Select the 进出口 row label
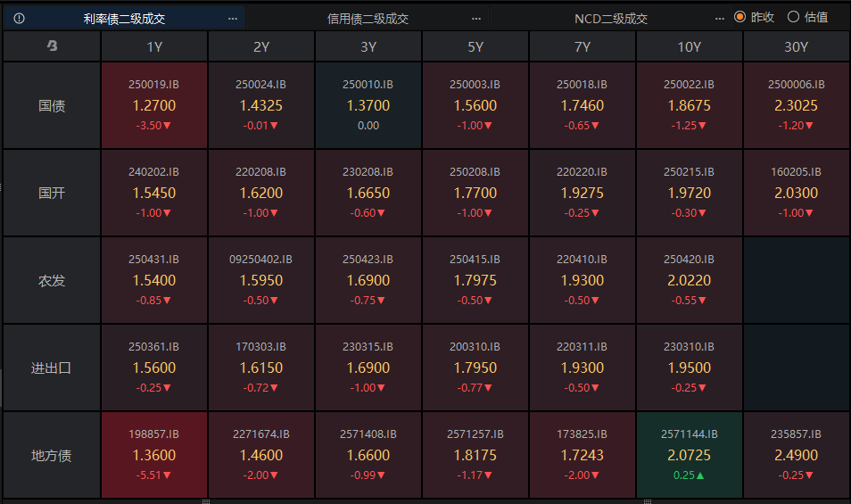The width and height of the screenshot is (851, 504). 52,368
